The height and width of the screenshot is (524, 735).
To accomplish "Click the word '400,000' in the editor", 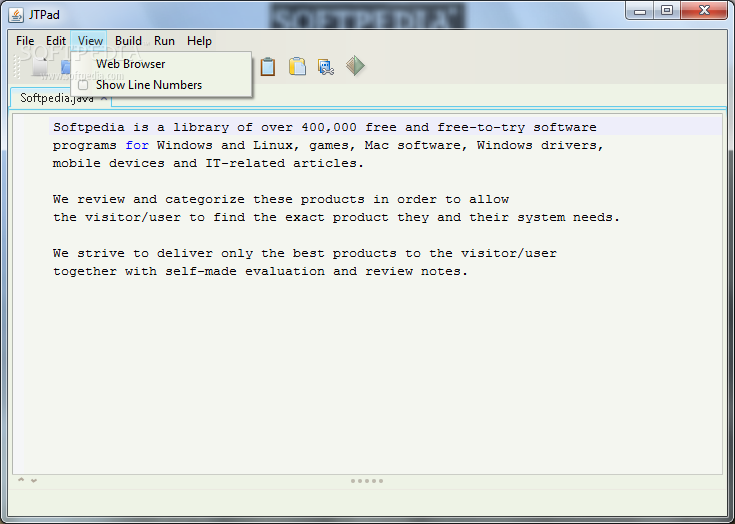I will pos(329,127).
